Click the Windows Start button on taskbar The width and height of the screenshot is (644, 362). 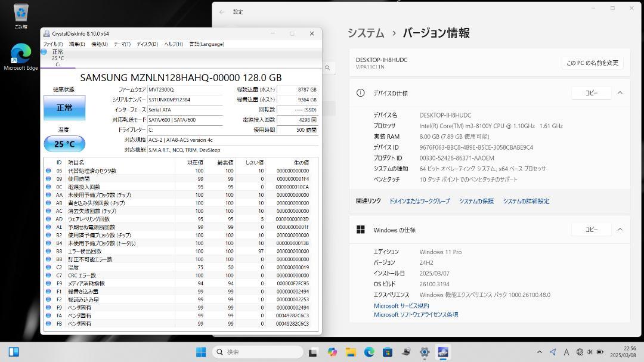click(x=201, y=352)
